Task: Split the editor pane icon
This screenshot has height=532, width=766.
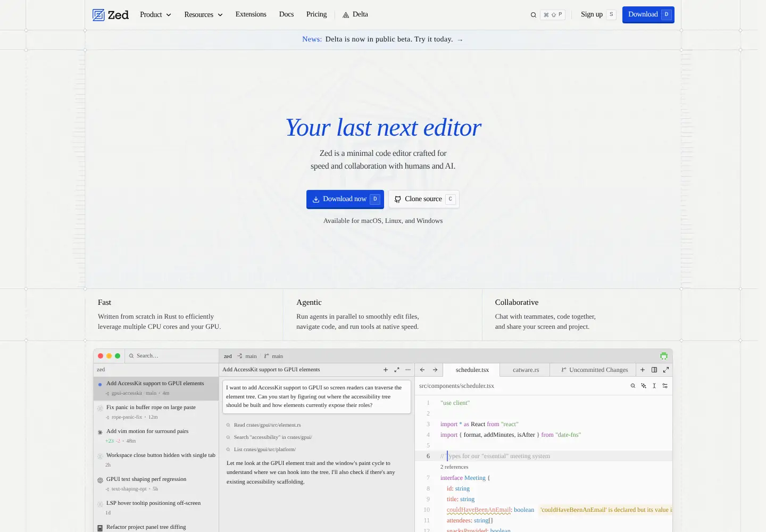Action: pyautogui.click(x=654, y=370)
